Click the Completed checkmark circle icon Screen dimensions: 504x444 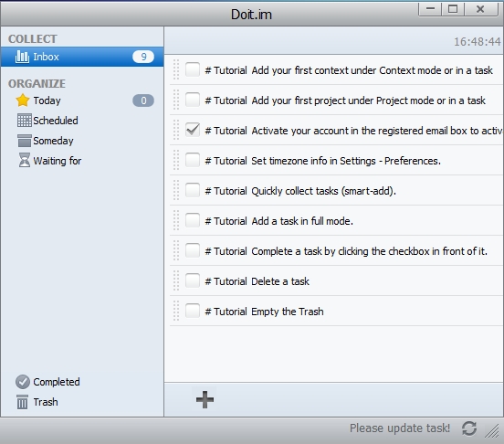click(23, 382)
